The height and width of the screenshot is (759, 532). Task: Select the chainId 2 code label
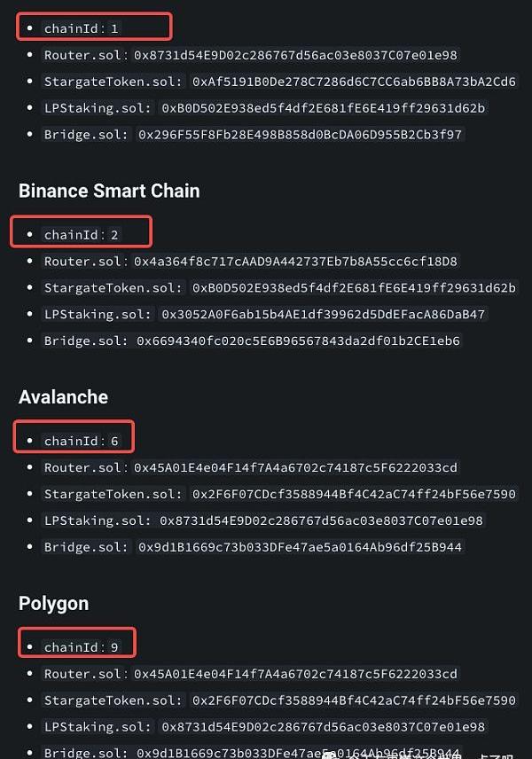coord(82,235)
